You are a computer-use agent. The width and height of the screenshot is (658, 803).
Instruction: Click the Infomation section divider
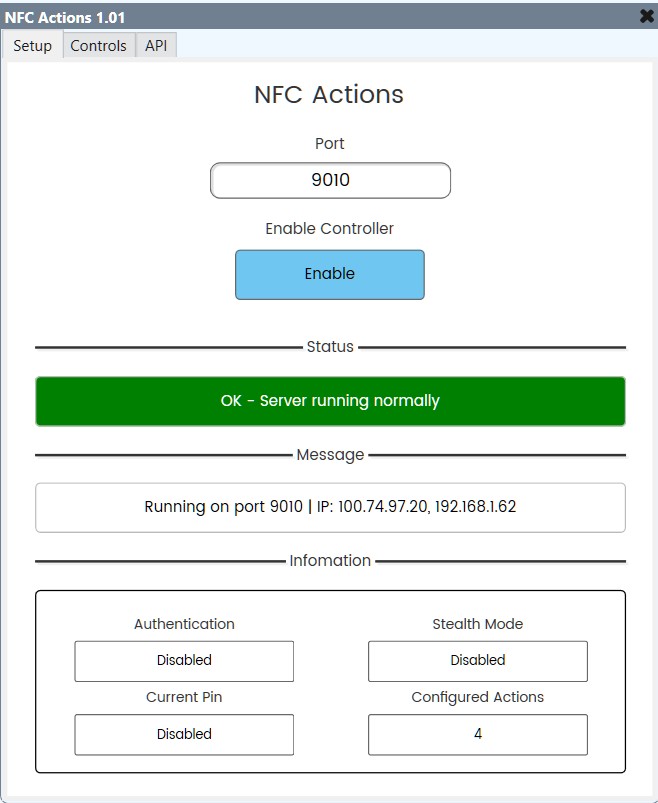pos(329,560)
